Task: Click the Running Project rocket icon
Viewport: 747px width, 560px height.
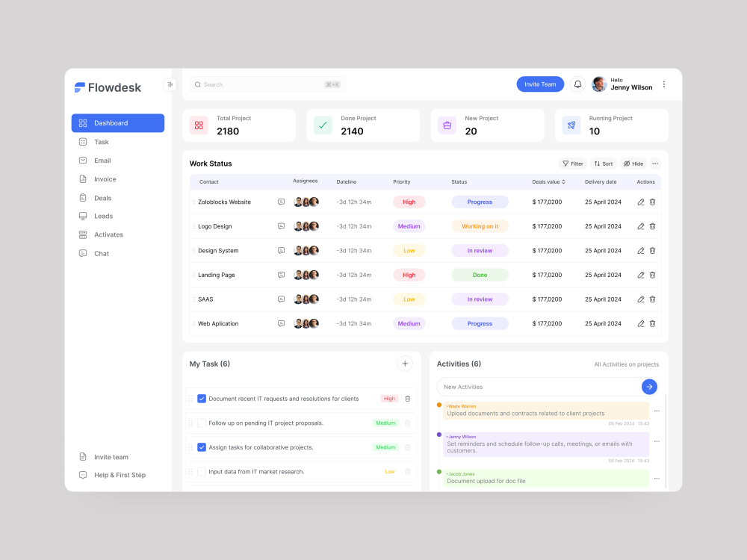Action: click(x=571, y=125)
